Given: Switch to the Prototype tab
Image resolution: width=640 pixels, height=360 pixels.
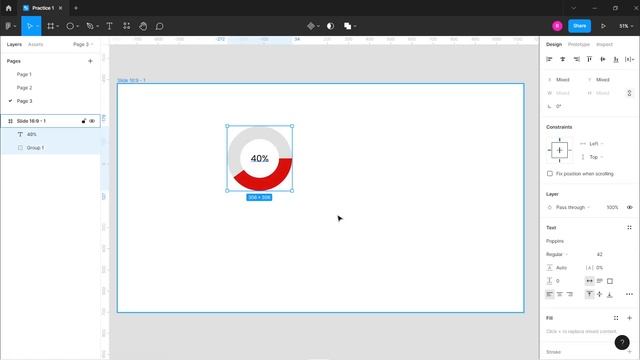Looking at the screenshot, I should (579, 44).
